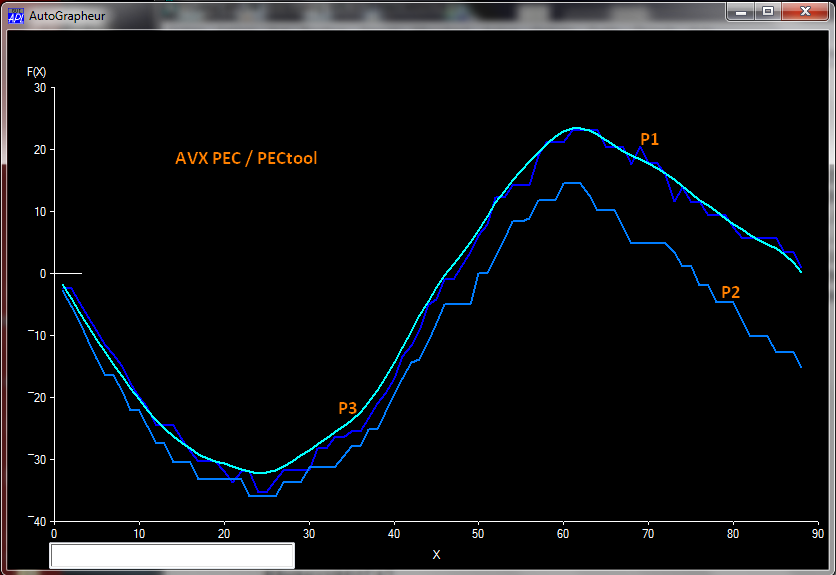Select the P1 curve label
836x575 pixels.
pyautogui.click(x=650, y=139)
